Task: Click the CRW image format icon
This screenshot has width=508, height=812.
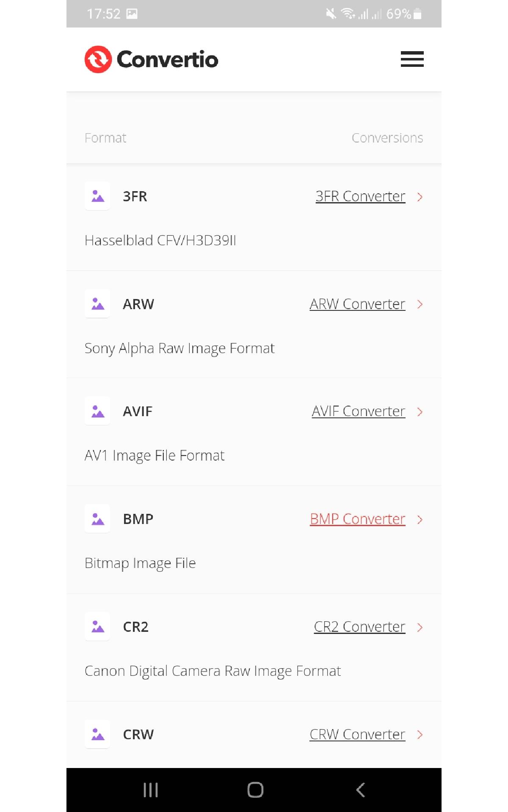Action: pos(98,734)
